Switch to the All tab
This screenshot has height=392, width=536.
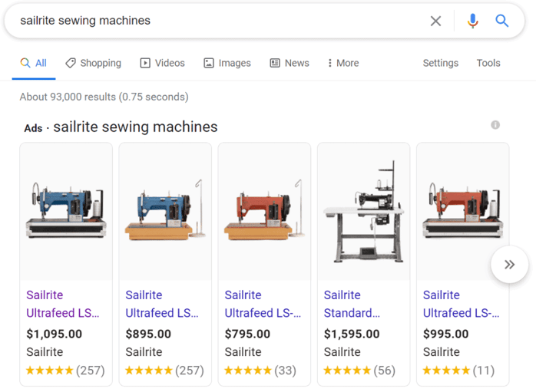coord(34,63)
